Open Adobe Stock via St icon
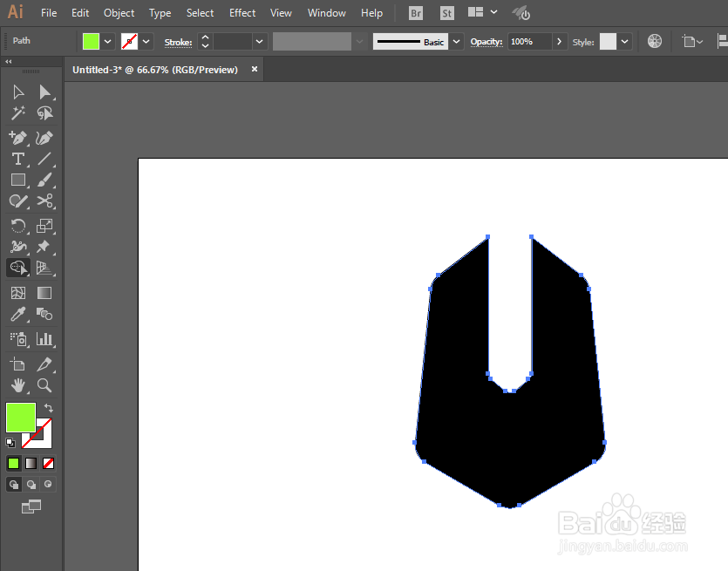Image resolution: width=728 pixels, height=571 pixels. tap(446, 13)
